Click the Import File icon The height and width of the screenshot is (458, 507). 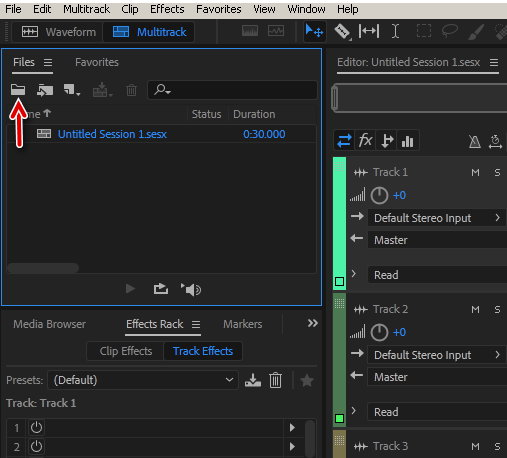tap(45, 90)
